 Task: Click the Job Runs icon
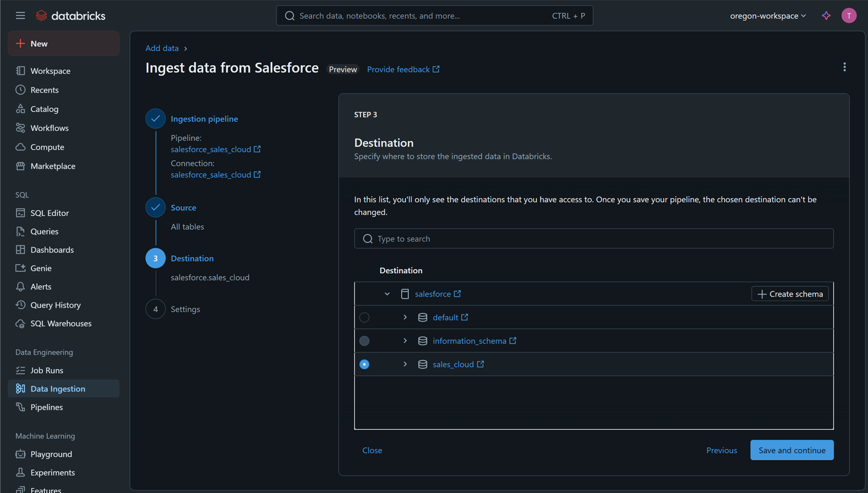[x=20, y=370]
